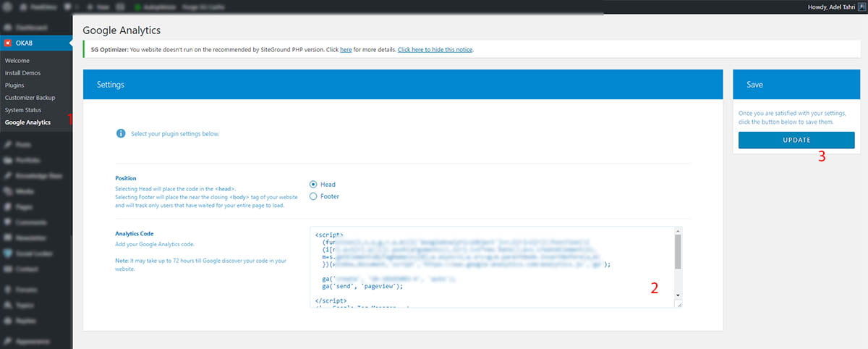Click inside the Analytics Code text area
The image size is (868, 349).
coord(491,267)
